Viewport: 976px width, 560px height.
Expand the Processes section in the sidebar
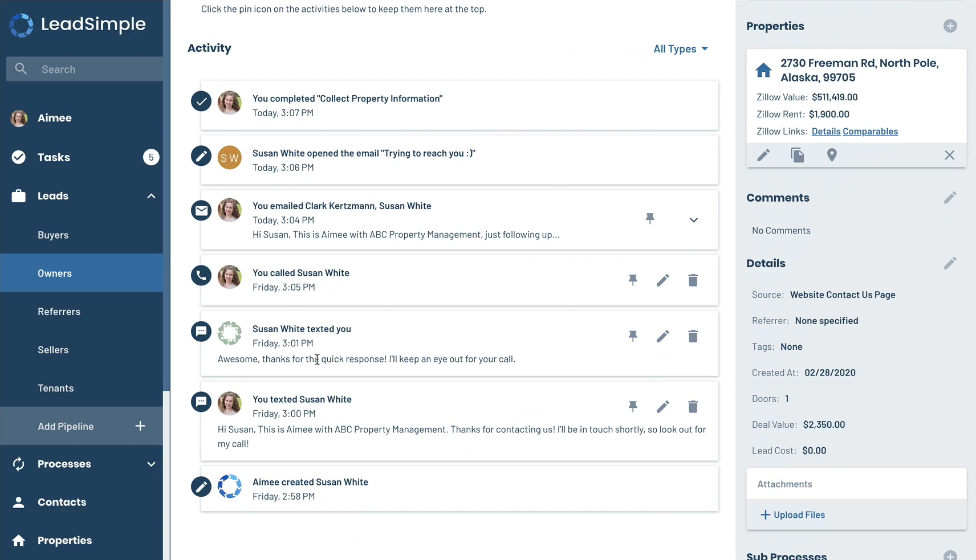point(151,464)
